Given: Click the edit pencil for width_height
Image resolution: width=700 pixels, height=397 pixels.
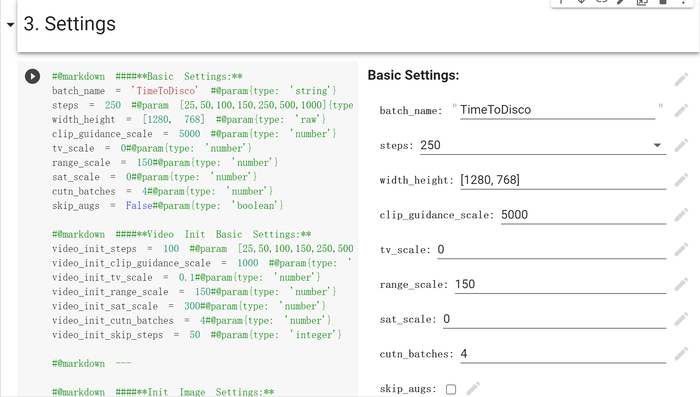Looking at the screenshot, I should (x=681, y=180).
